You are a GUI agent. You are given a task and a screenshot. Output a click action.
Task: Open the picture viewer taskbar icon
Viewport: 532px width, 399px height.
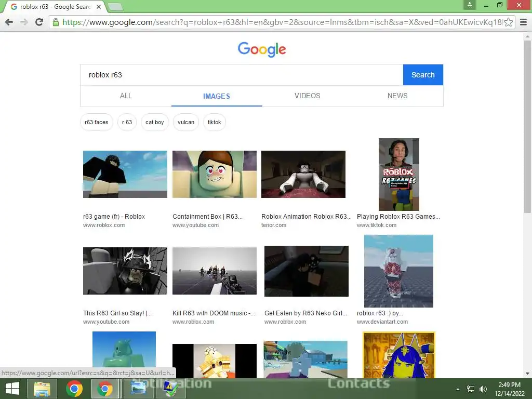point(138,389)
